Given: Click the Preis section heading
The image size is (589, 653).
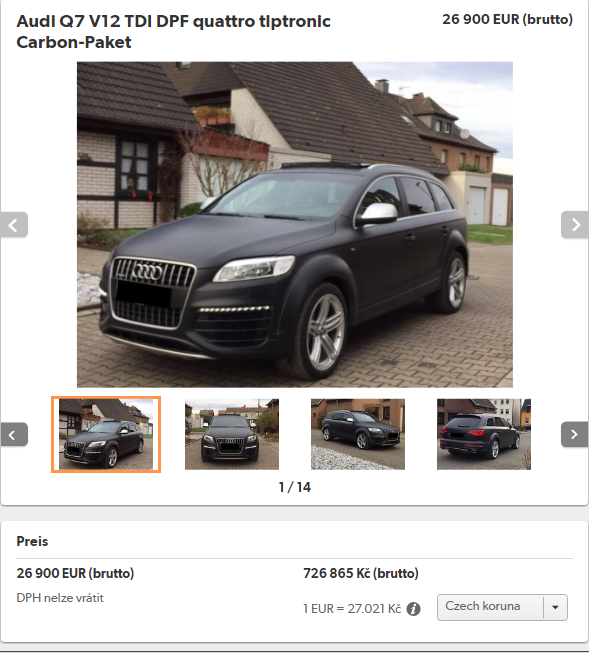Looking at the screenshot, I should click(32, 541).
